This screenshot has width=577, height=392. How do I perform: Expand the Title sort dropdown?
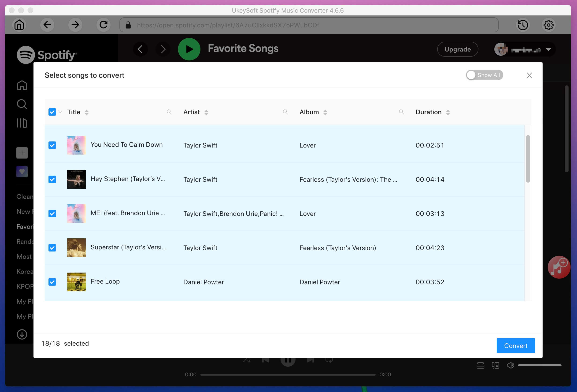[x=87, y=112]
